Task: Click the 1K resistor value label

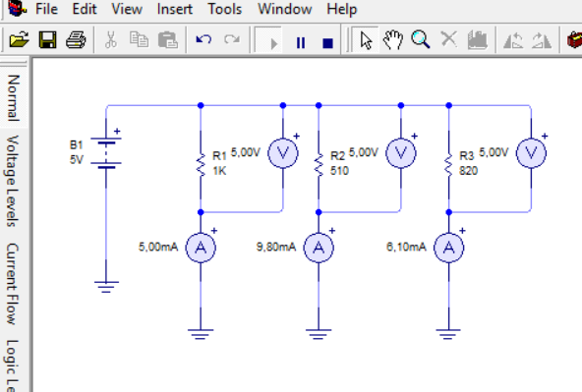Action: [219, 171]
